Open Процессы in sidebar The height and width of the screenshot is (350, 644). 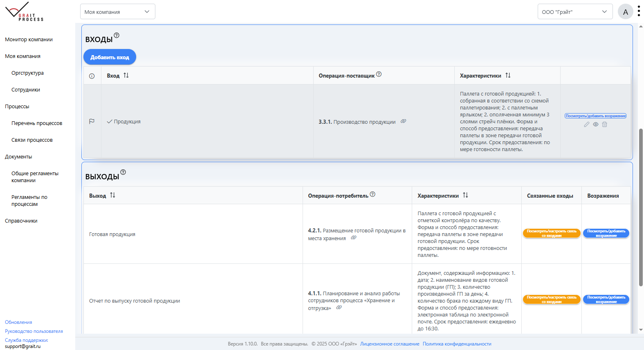17,107
